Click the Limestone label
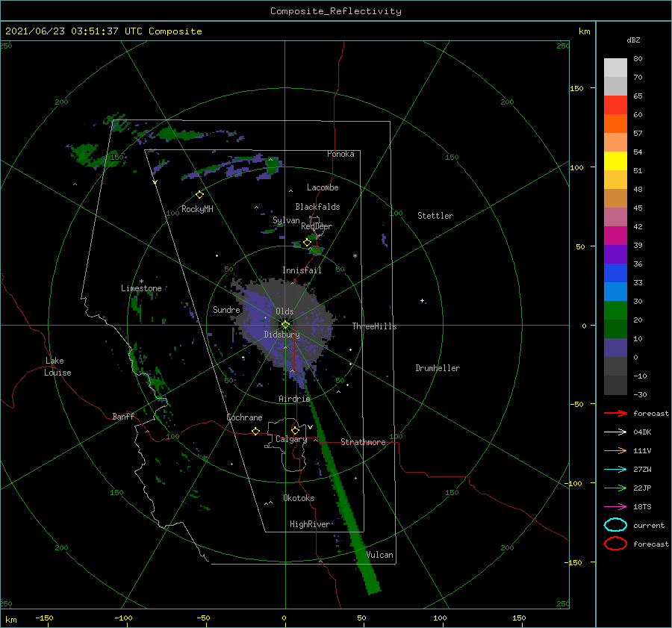 pos(141,288)
